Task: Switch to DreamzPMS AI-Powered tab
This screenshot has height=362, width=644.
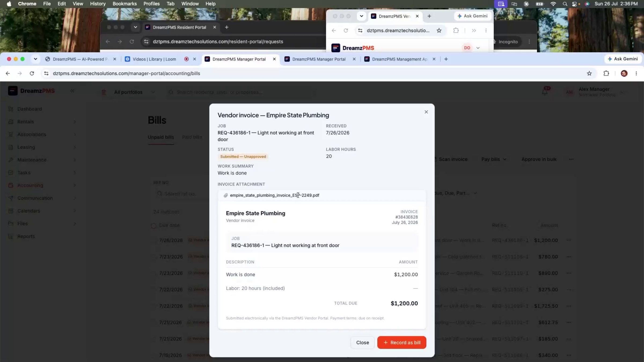Action: (80, 59)
